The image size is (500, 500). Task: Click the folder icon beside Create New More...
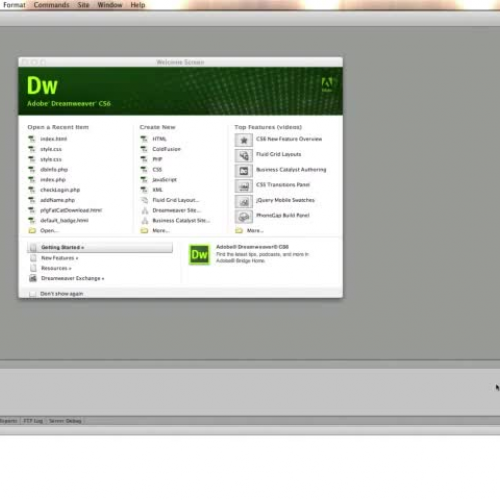click(x=144, y=230)
